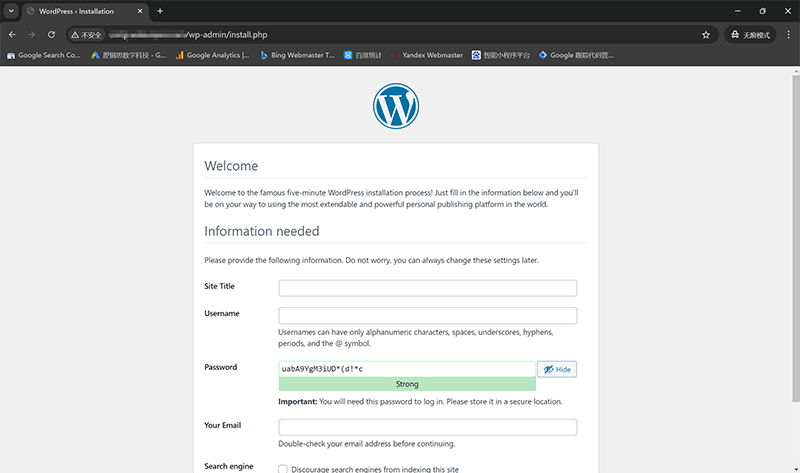This screenshot has width=800, height=473.
Task: Click the Username label
Action: [x=222, y=313]
